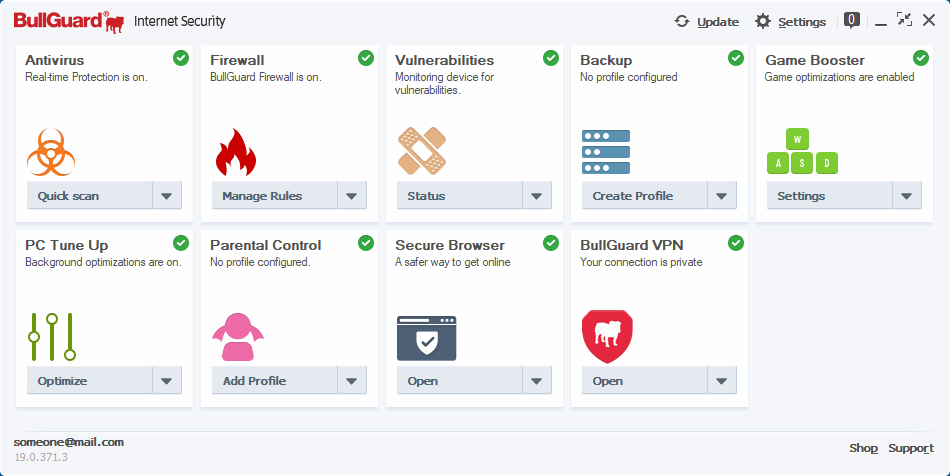Click the Vulnerabilities bandage icon
The image size is (950, 476).
(421, 151)
